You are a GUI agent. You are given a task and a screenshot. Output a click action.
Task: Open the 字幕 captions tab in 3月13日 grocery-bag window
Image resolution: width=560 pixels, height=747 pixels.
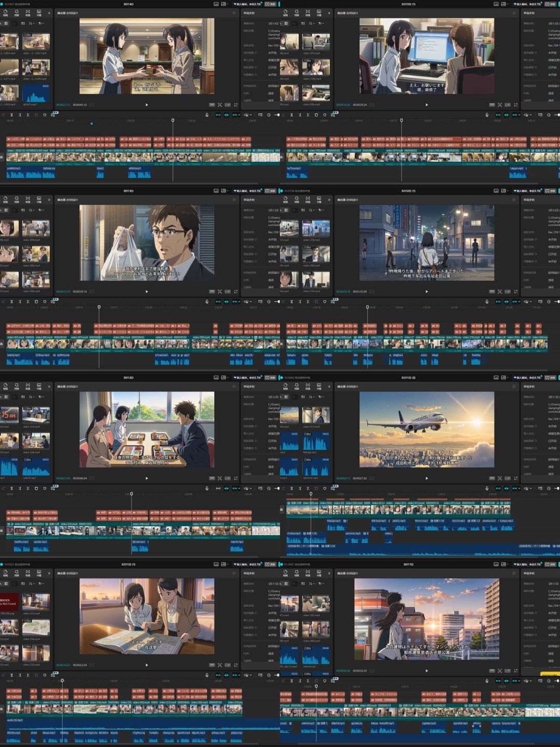point(39,200)
